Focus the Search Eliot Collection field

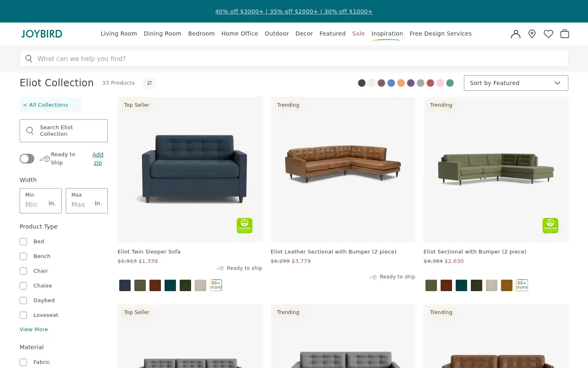pos(64,131)
